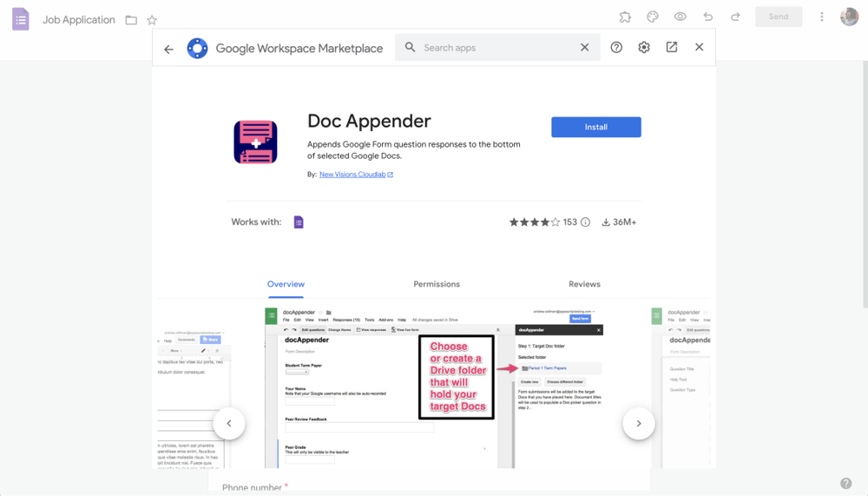
Task: Click the Job Application form title
Action: (79, 20)
